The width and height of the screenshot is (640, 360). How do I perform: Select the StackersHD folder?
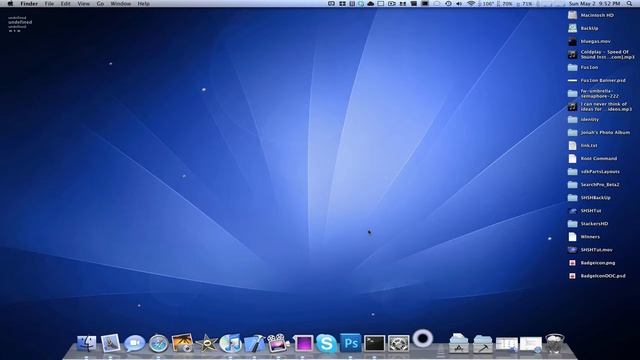tap(588, 224)
